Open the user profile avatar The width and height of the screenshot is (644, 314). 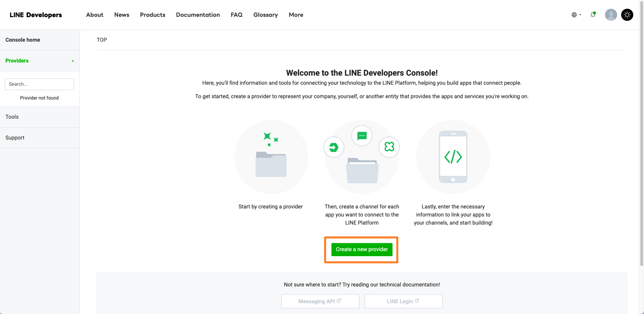coord(611,15)
